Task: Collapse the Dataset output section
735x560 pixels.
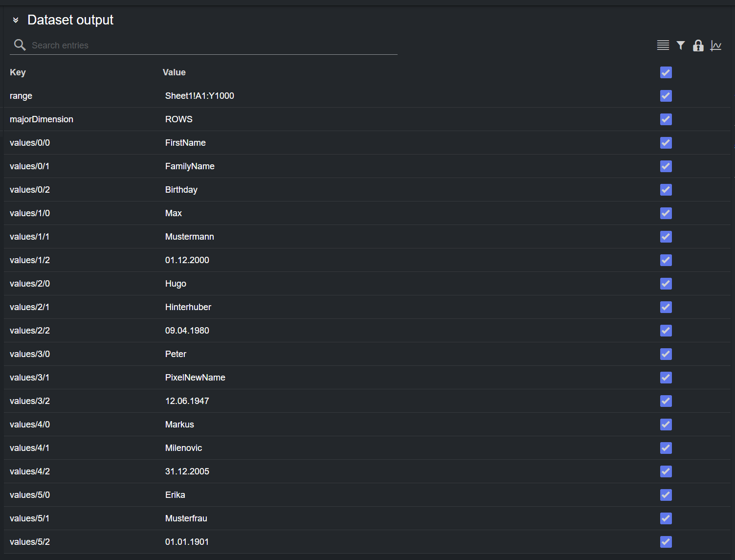Action: (16, 20)
